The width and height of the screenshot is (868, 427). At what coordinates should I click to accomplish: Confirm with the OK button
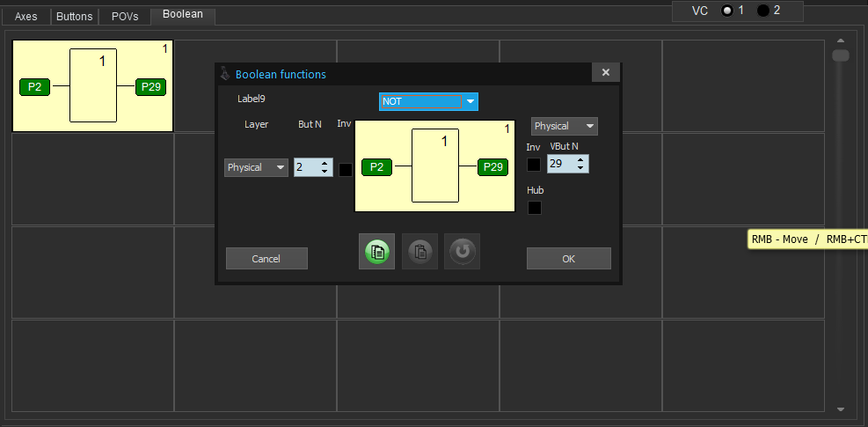coord(568,259)
